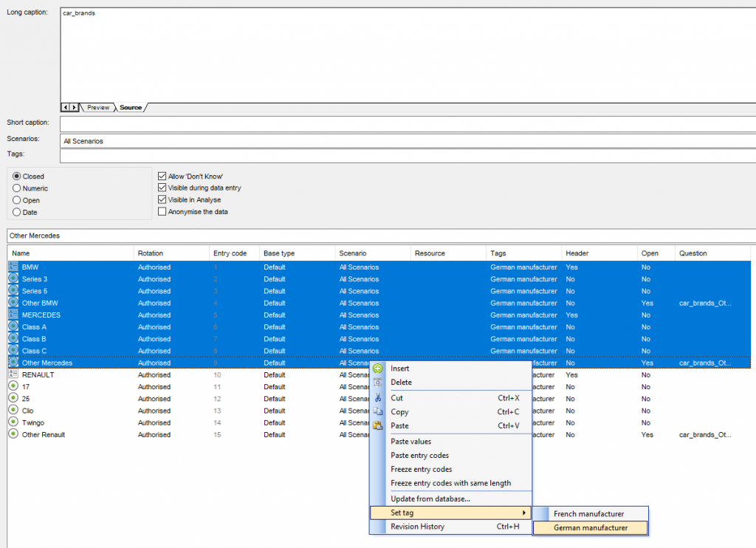The height and width of the screenshot is (548, 756).
Task: Click the Class C row icon
Action: [x=13, y=351]
